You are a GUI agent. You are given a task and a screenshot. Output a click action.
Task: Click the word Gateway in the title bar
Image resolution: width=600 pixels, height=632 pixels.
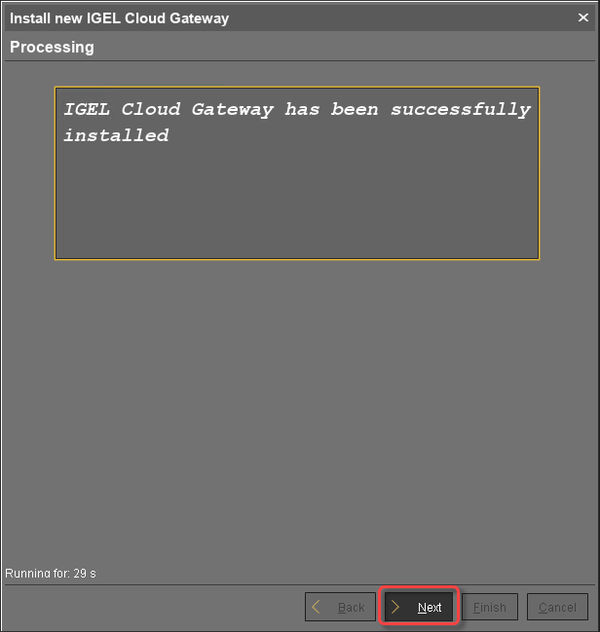[x=199, y=19]
